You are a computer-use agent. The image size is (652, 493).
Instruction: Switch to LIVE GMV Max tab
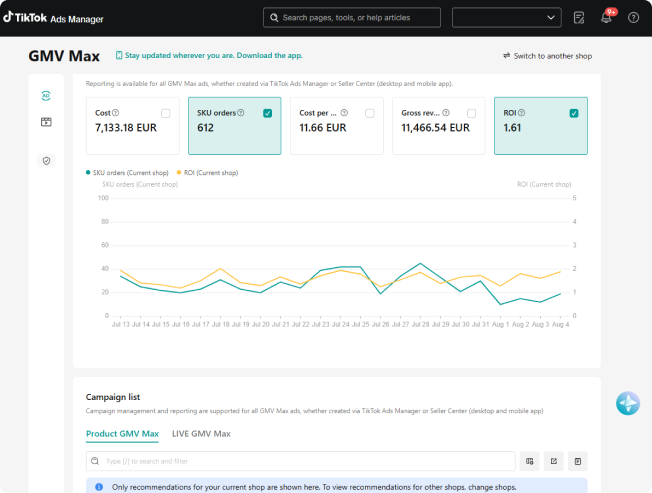201,434
